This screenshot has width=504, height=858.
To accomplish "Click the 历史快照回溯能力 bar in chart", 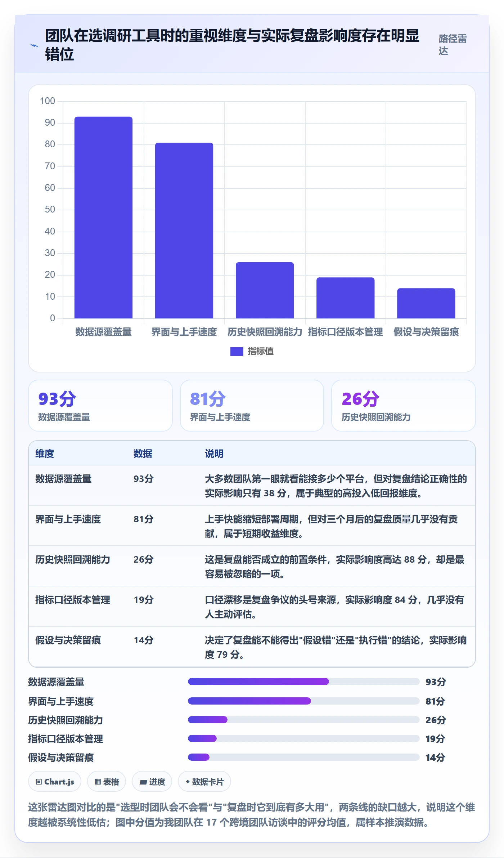I will 265,290.
